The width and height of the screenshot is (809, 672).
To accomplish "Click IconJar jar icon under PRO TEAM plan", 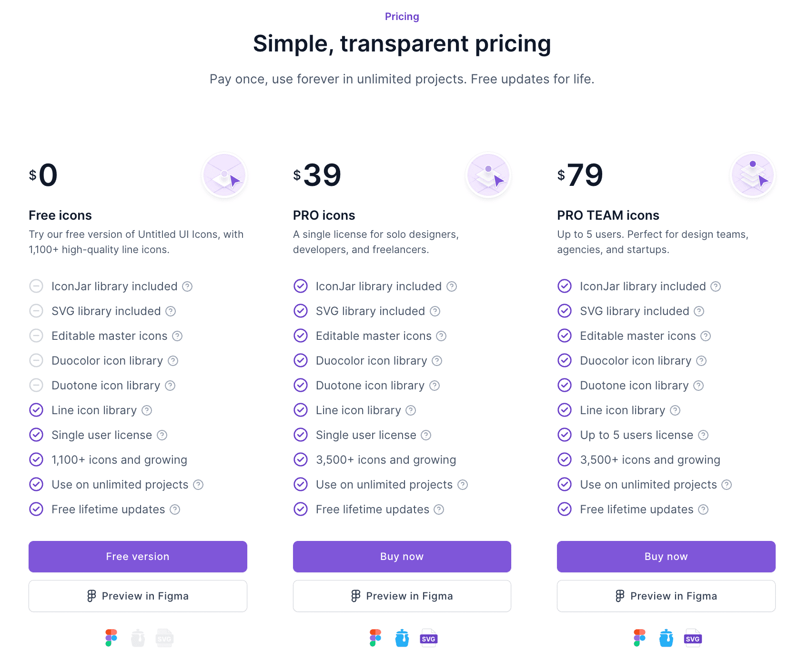I will 666,638.
